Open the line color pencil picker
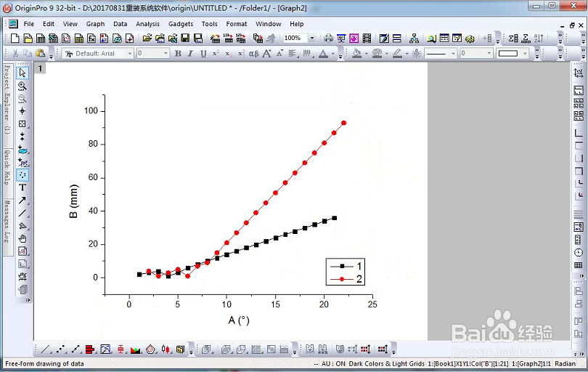 click(397, 54)
